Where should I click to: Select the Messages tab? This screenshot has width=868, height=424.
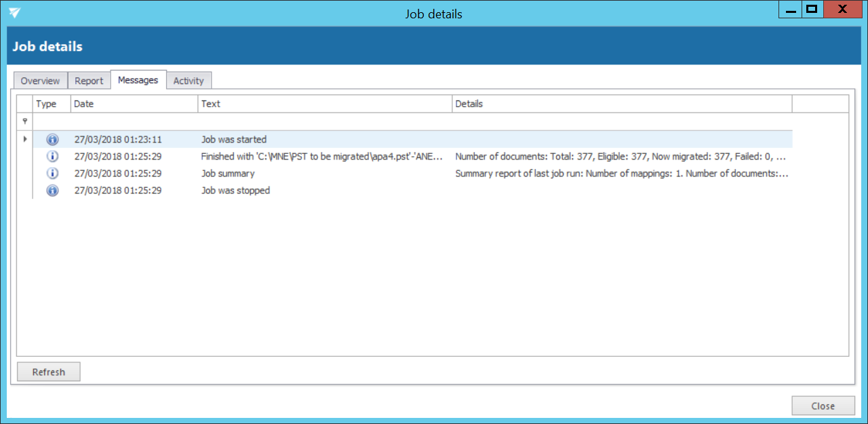(138, 80)
